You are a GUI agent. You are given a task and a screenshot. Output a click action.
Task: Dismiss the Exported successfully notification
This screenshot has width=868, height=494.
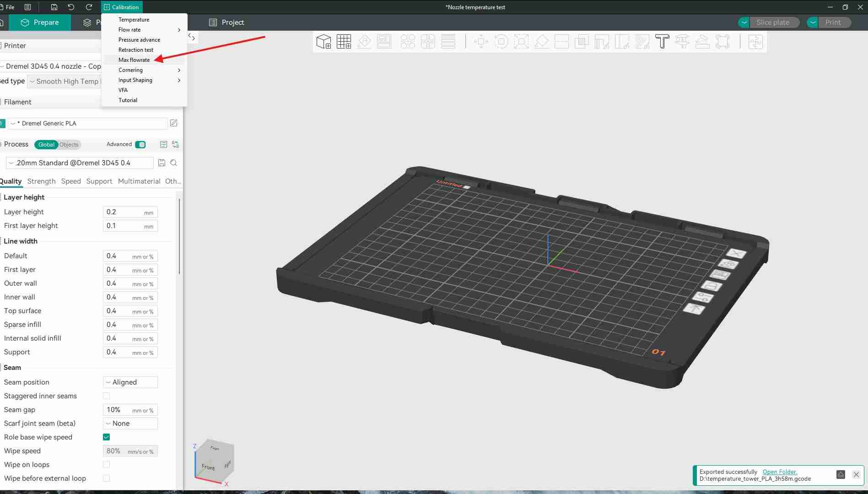coord(856,475)
